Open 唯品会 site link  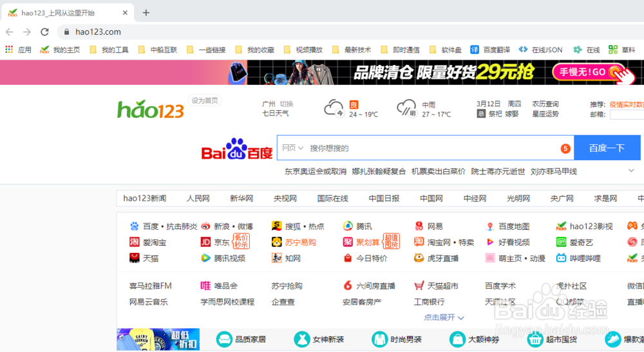(219, 286)
